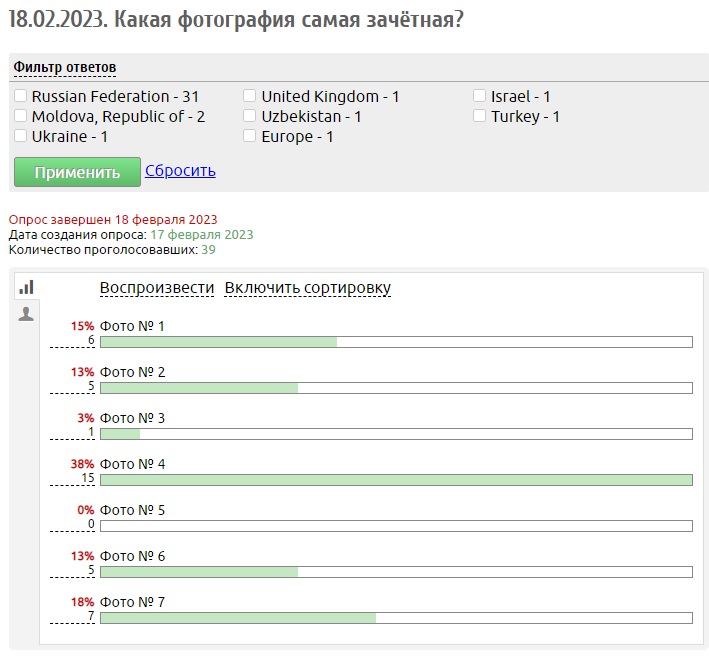Click the vote count 6 for Фото № 1
Image resolution: width=709 pixels, height=659 pixels.
tap(91, 340)
